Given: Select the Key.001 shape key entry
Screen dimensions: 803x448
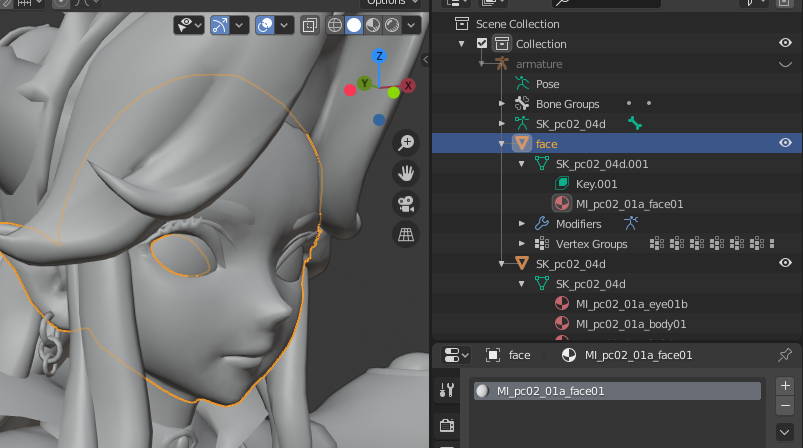Looking at the screenshot, I should [x=596, y=184].
